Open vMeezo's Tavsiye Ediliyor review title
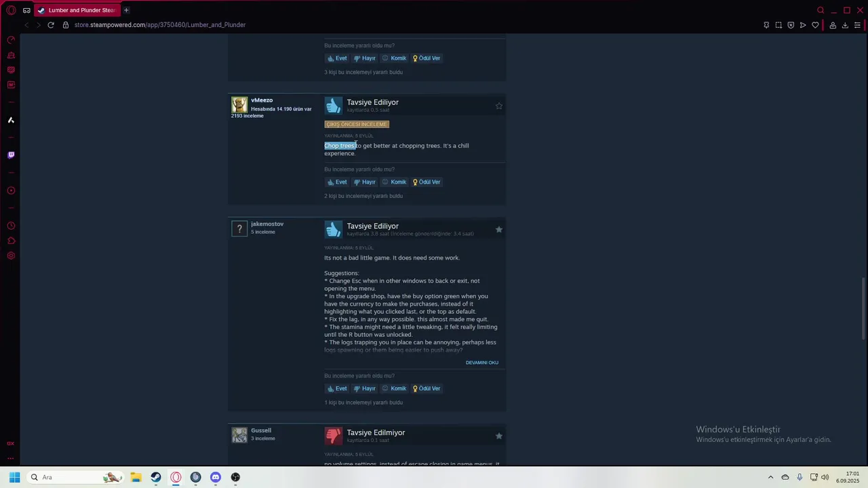The image size is (868, 488). coord(373,102)
